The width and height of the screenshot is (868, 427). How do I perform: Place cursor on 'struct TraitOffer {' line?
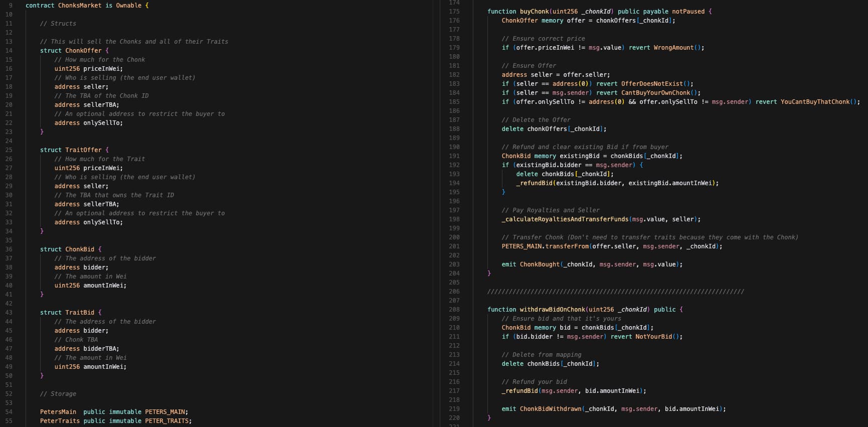74,150
